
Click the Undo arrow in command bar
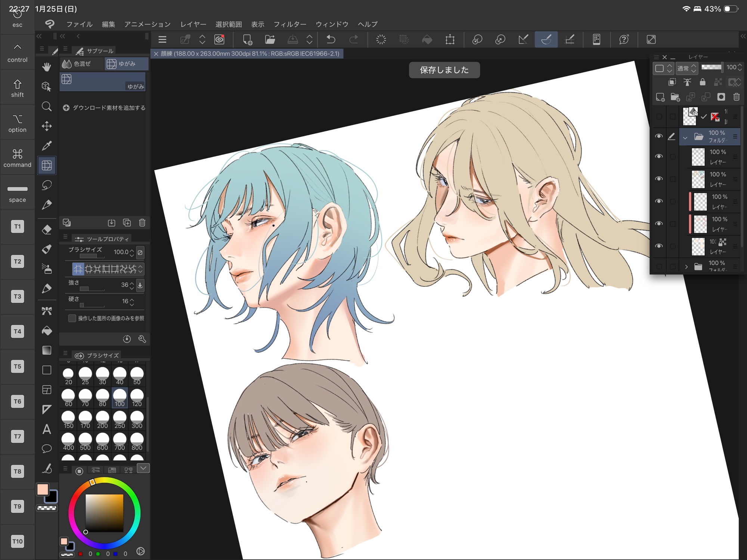(x=331, y=40)
